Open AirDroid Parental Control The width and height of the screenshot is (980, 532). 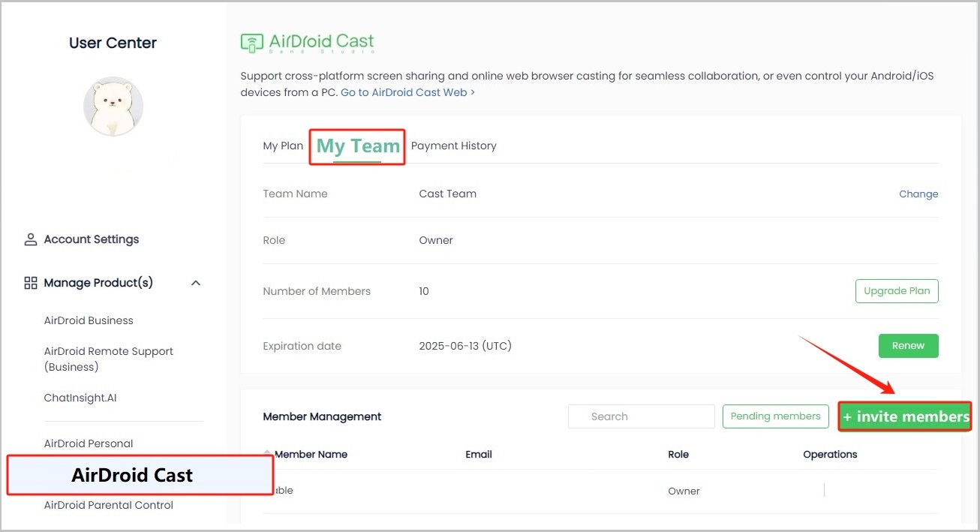click(x=109, y=505)
